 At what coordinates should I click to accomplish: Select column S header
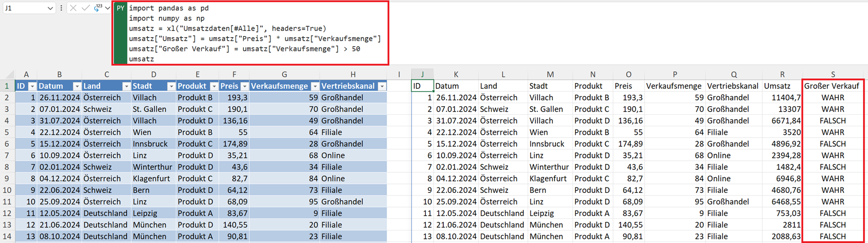coord(832,74)
